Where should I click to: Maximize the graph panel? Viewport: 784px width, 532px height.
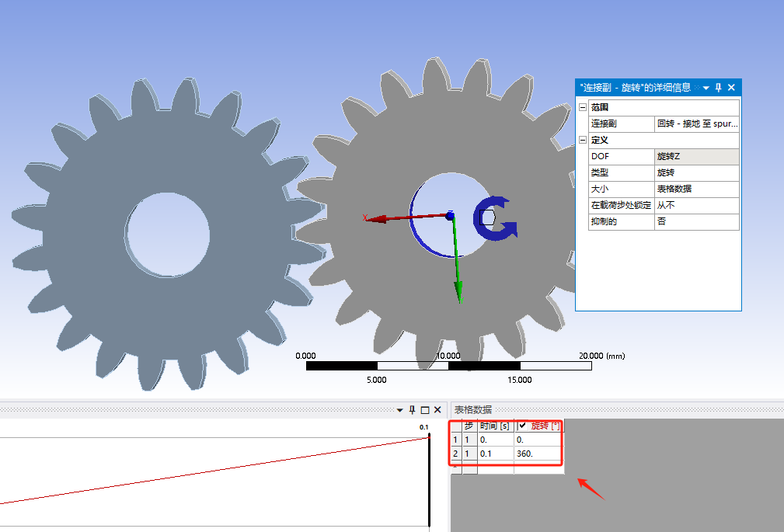pyautogui.click(x=425, y=410)
